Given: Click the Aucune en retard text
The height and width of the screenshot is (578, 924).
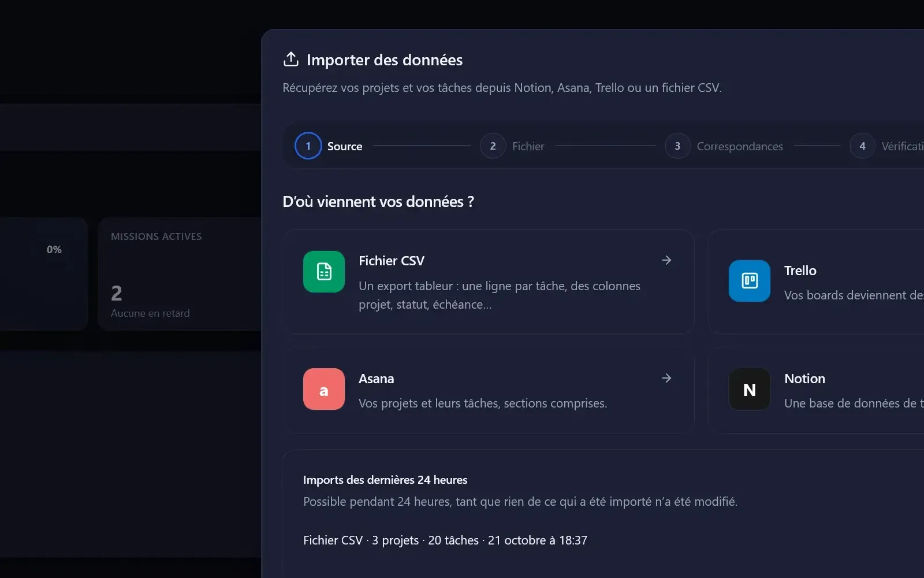Looking at the screenshot, I should [150, 313].
